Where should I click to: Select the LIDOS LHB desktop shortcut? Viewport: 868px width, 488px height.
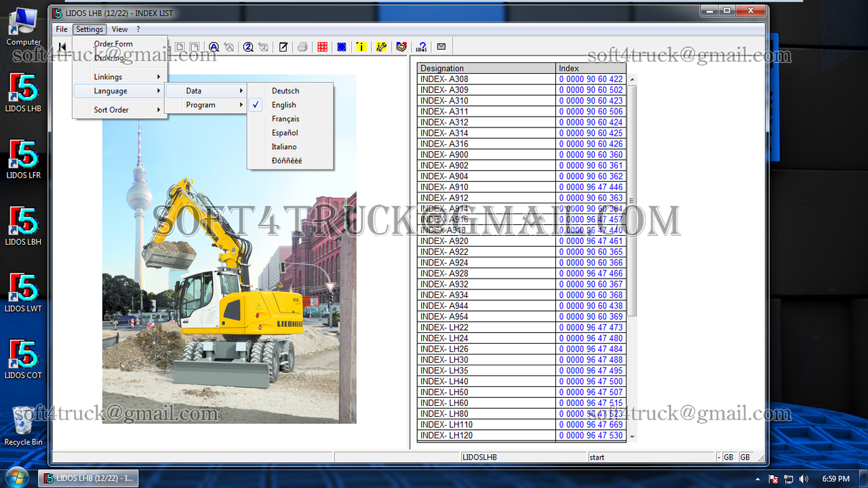24,93
